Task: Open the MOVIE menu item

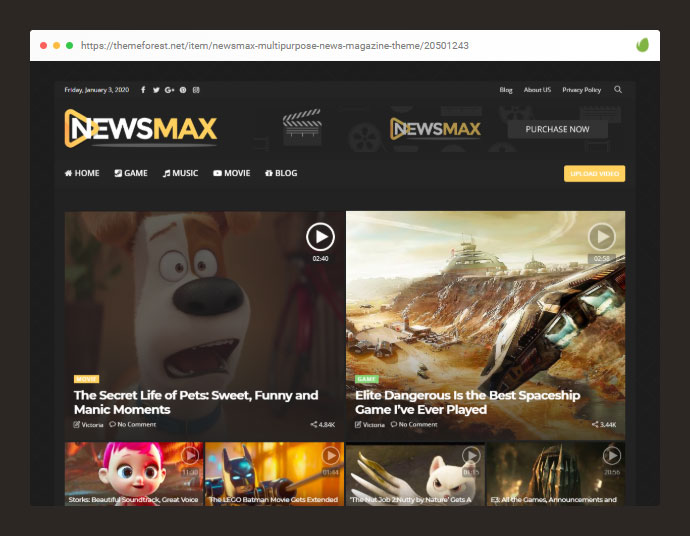Action: click(x=231, y=173)
